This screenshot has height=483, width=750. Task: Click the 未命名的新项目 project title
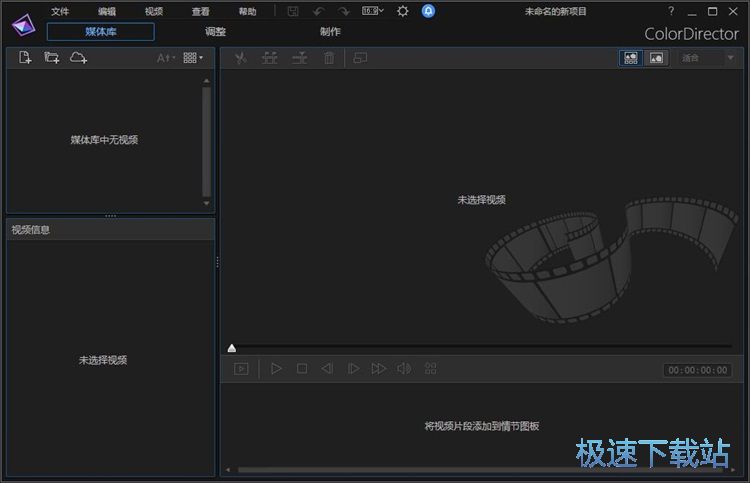555,11
